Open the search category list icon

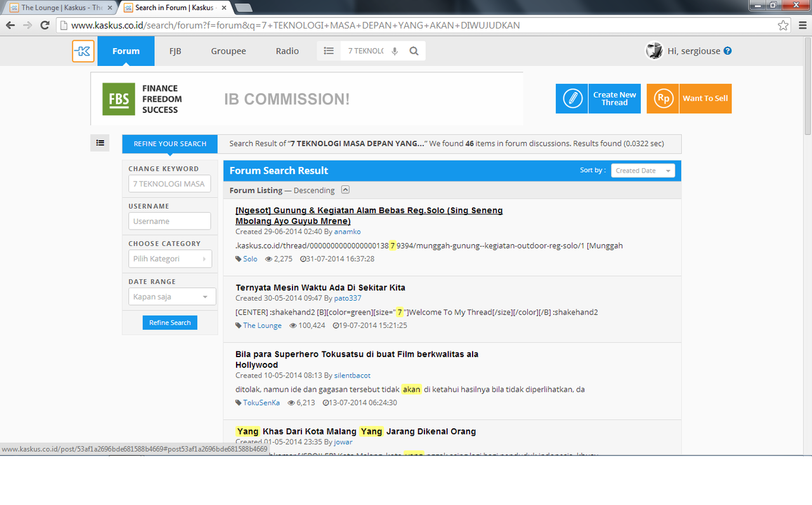click(x=329, y=51)
